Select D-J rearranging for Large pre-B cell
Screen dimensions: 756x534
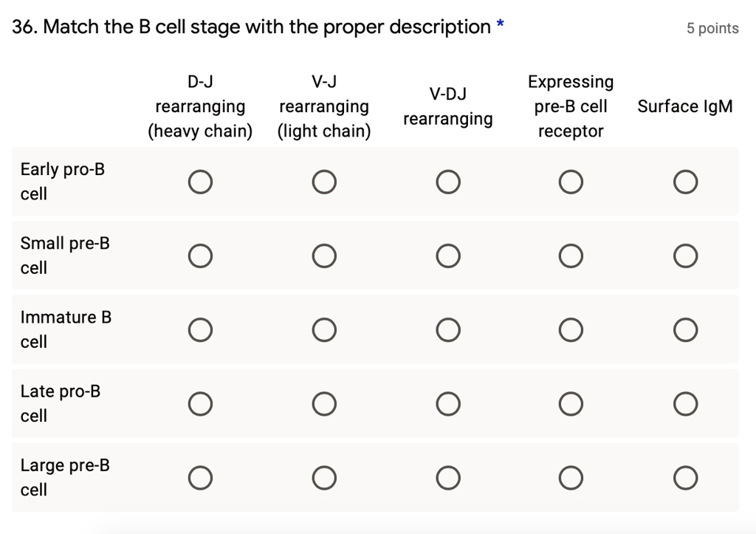[200, 477]
